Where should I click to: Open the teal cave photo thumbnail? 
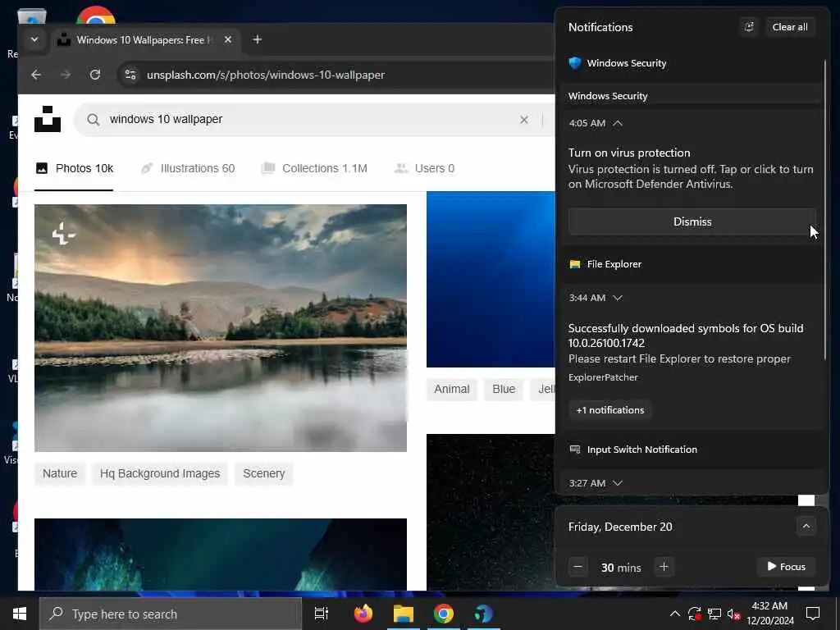click(x=221, y=555)
